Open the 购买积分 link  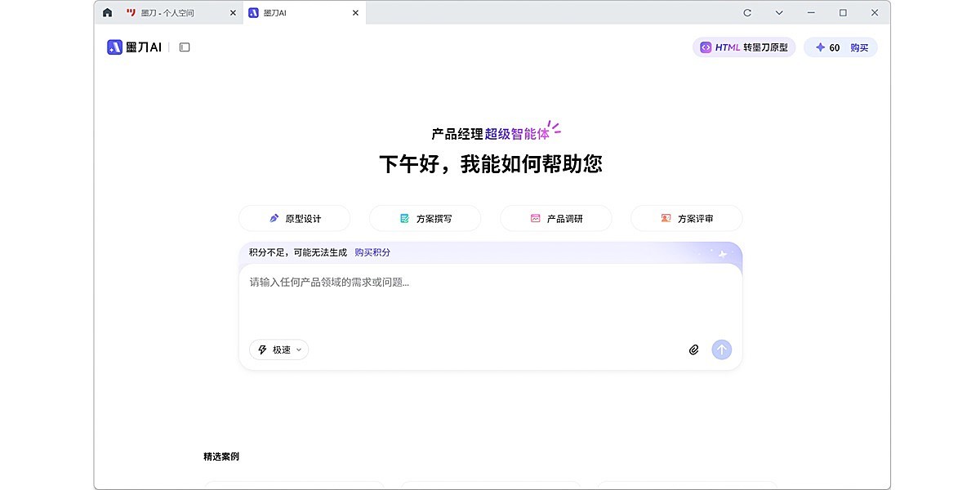click(x=372, y=252)
